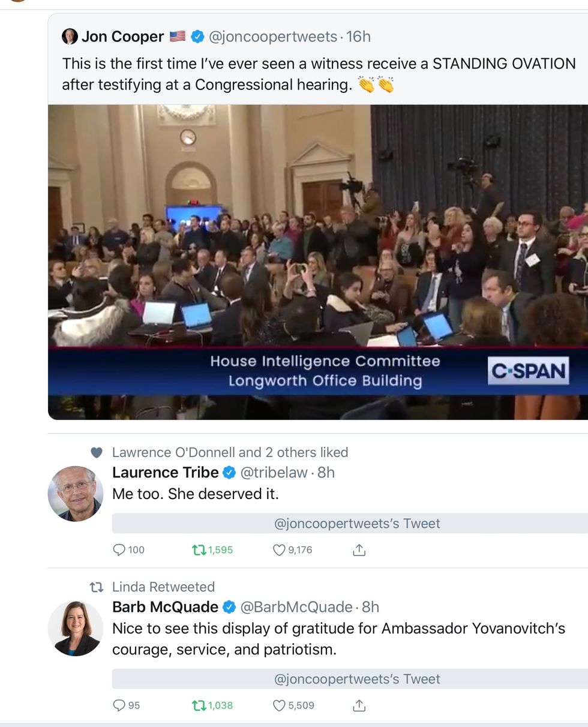The image size is (588, 727).
Task: Open the @BarbMcQuade handle
Action: [296, 607]
